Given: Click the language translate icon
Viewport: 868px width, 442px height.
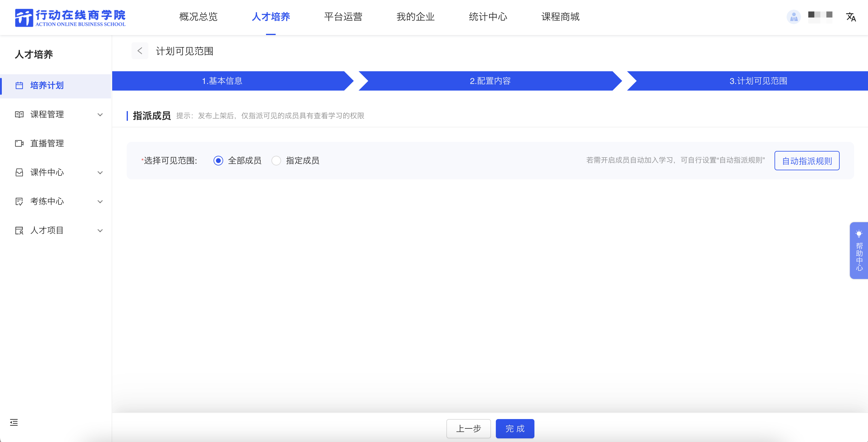Looking at the screenshot, I should pyautogui.click(x=851, y=17).
